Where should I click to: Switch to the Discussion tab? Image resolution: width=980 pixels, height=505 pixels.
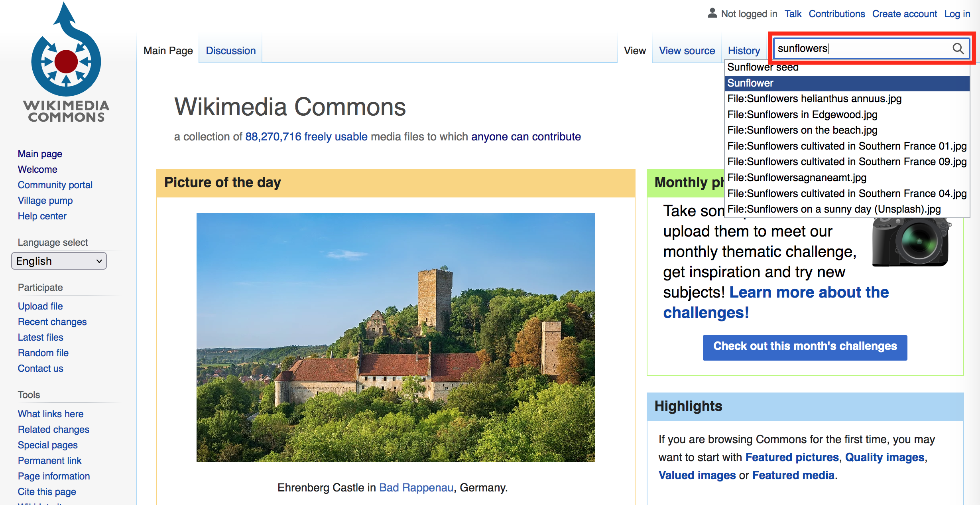[x=230, y=49]
